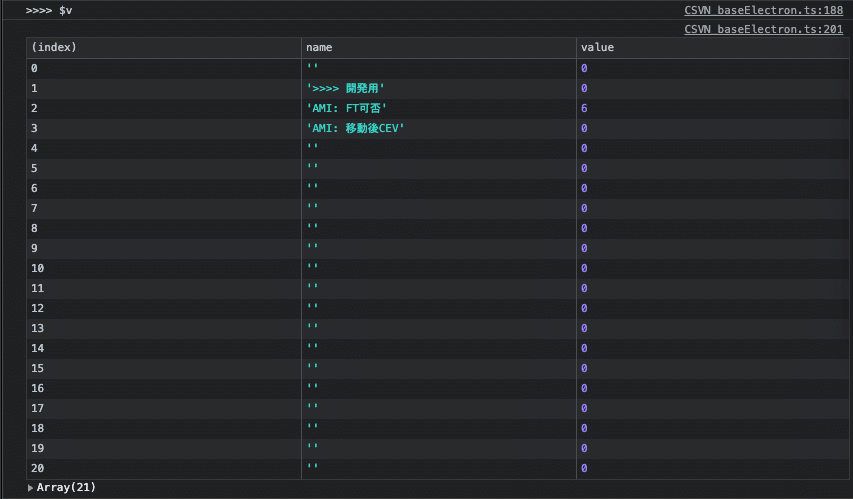Open CSVN_baseElectron.ts:201 source link
This screenshot has width=853, height=499.
[x=763, y=29]
